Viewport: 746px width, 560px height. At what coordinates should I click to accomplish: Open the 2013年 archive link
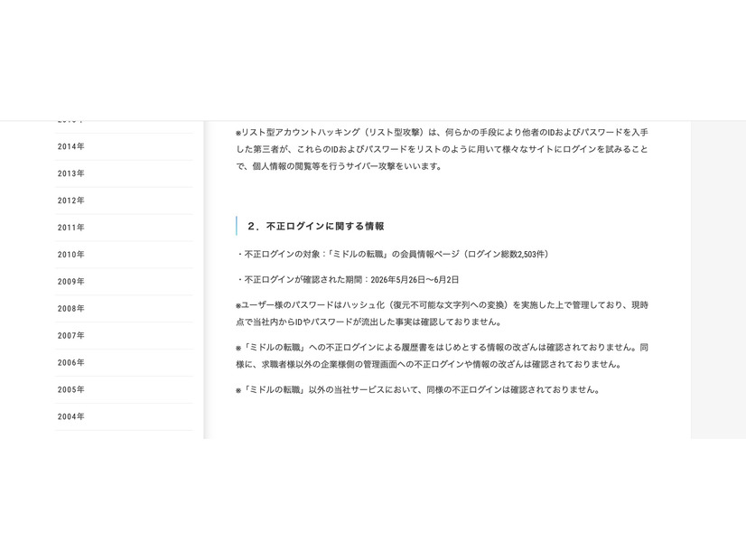pyautogui.click(x=124, y=173)
